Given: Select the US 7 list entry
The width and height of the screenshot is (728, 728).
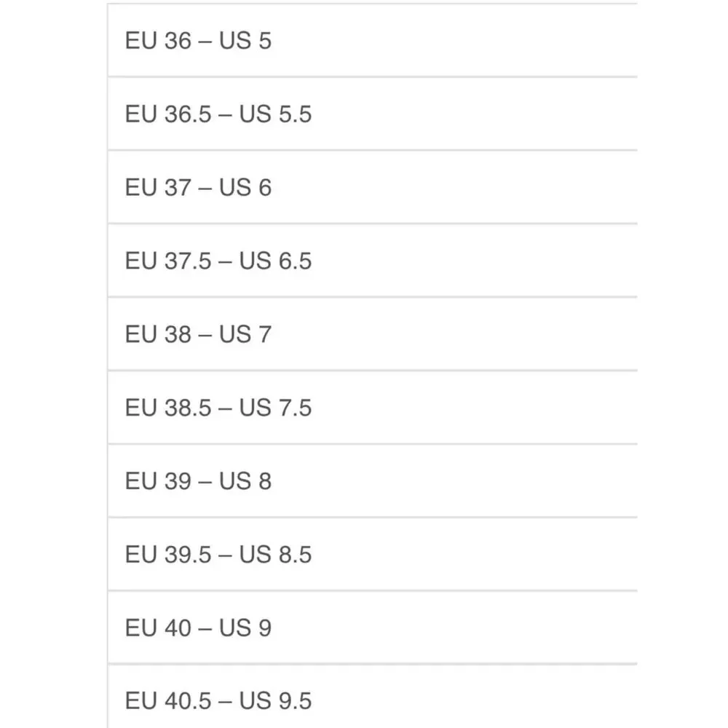Looking at the screenshot, I should [372, 334].
